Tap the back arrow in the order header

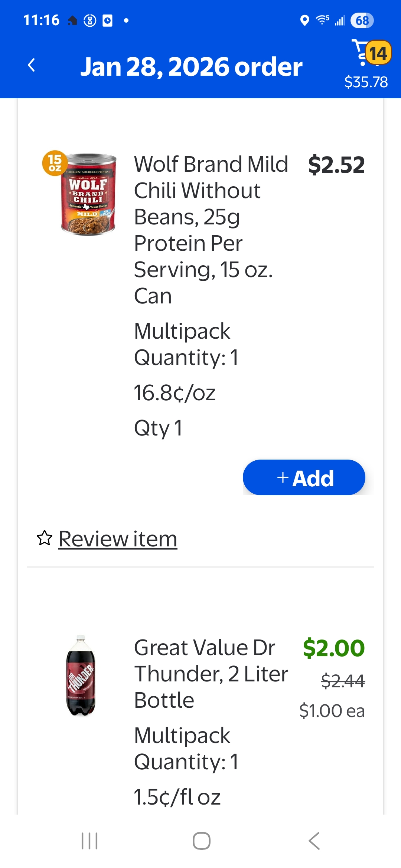click(x=32, y=66)
